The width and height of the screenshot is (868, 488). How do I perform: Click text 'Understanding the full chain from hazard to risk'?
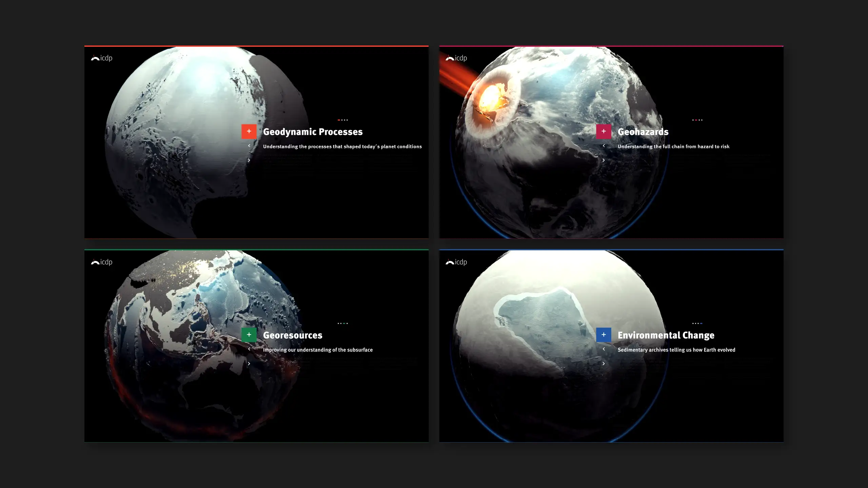(673, 146)
